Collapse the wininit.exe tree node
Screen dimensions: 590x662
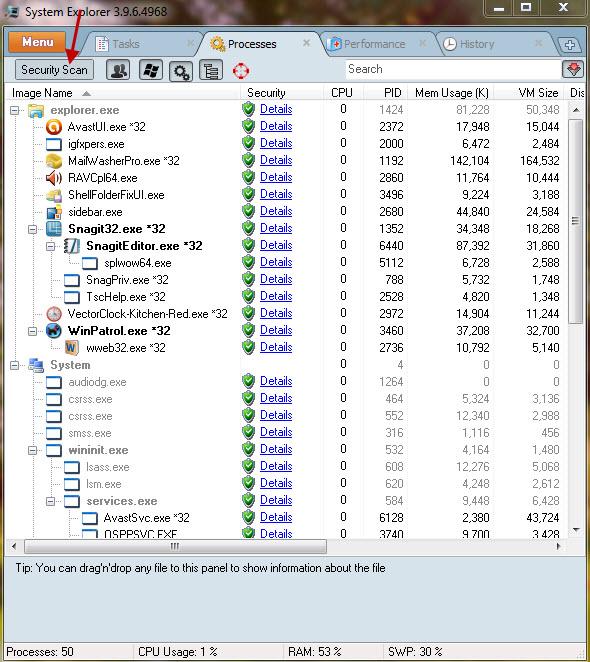[33, 450]
